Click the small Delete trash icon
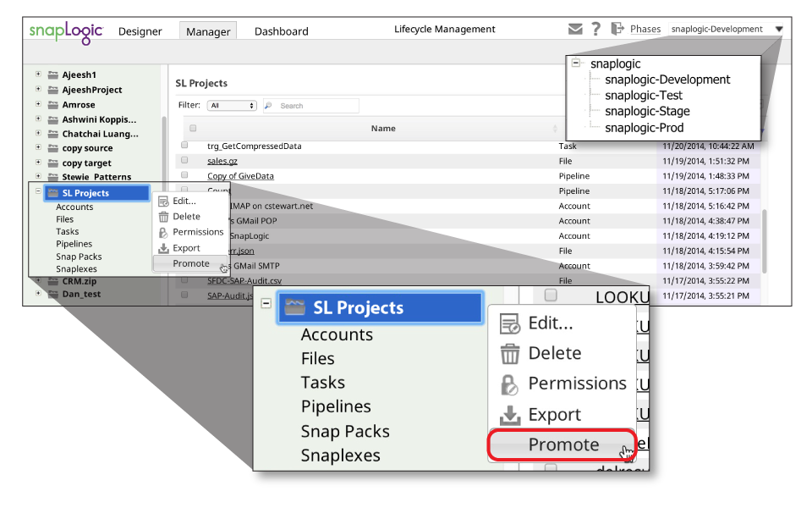 [163, 217]
